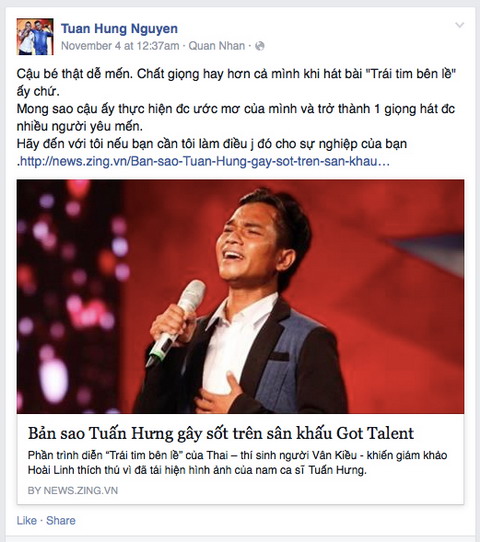The image size is (480, 542).
Task: Click the post text Cậu bé thật dễ mến
Action: click(75, 74)
